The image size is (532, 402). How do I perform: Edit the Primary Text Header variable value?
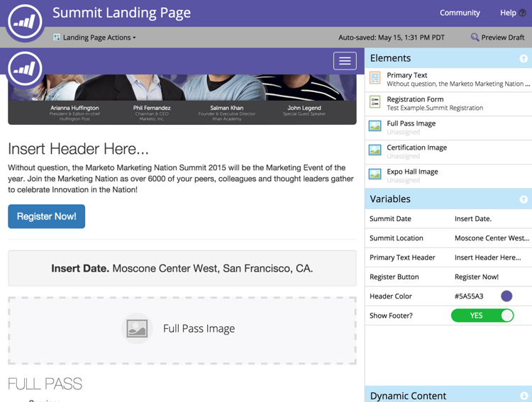487,257
